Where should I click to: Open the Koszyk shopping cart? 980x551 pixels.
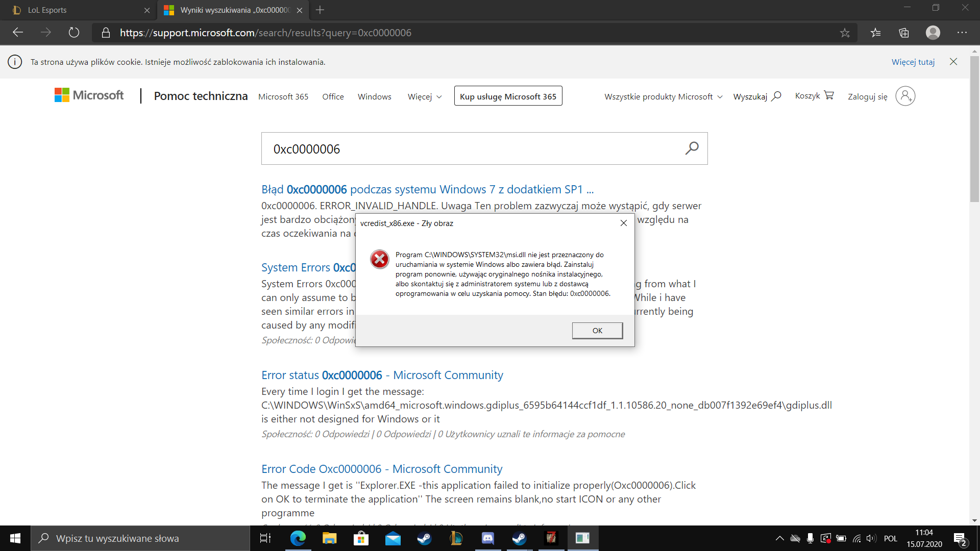pos(814,96)
